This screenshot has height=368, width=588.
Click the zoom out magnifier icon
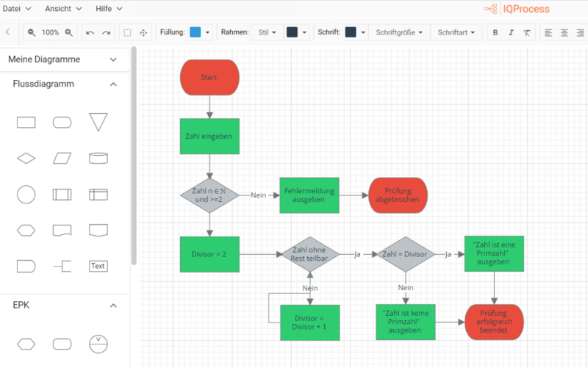[32, 32]
